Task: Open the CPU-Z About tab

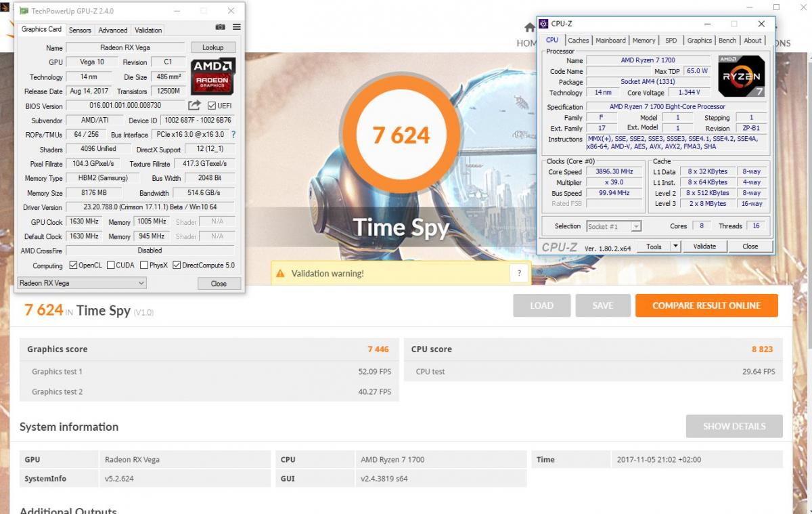Action: (752, 41)
